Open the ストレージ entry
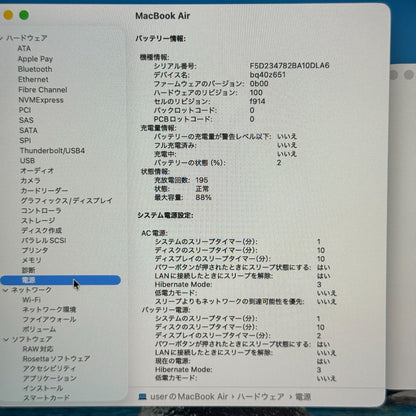 (x=38, y=221)
